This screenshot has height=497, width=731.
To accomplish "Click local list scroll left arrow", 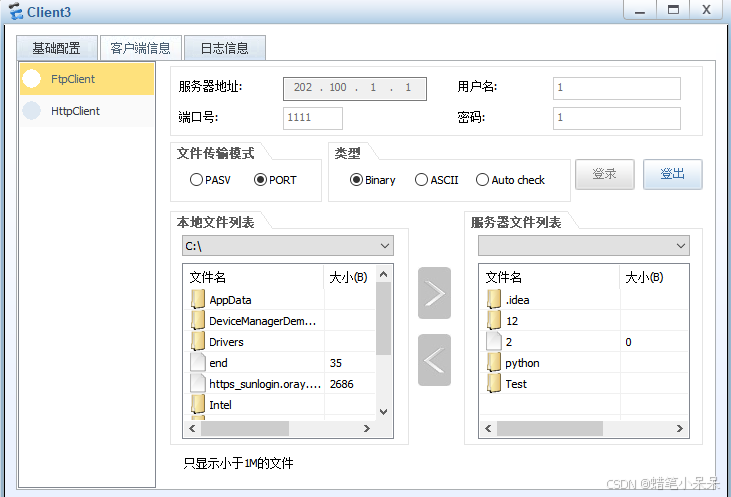I will (x=192, y=428).
